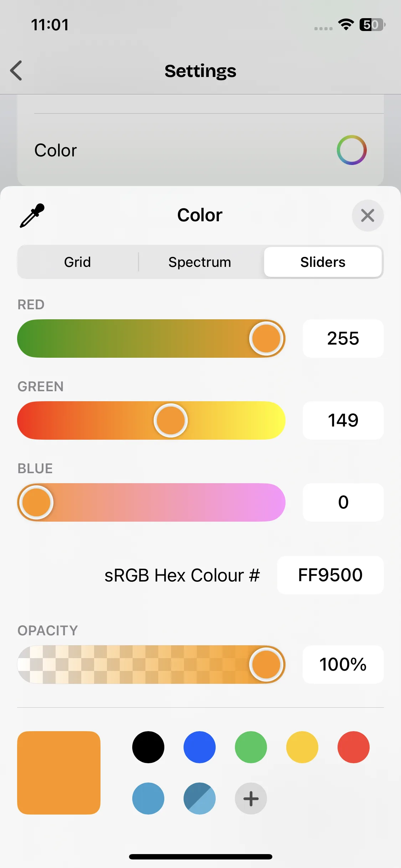Viewport: 401px width, 868px height.
Task: Pick a color with the eyedropper tool
Action: click(x=32, y=216)
